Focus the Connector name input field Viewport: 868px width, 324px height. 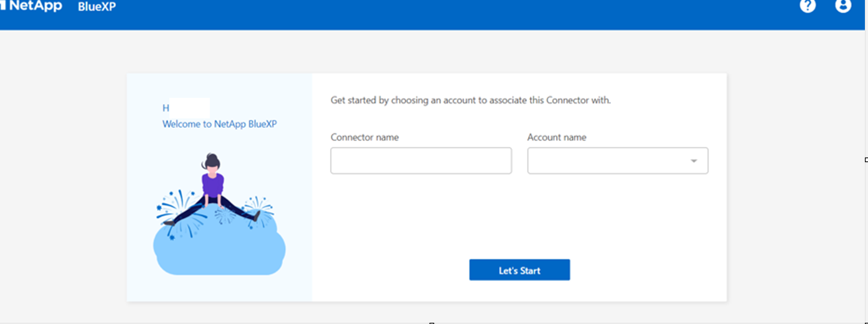[x=421, y=161]
